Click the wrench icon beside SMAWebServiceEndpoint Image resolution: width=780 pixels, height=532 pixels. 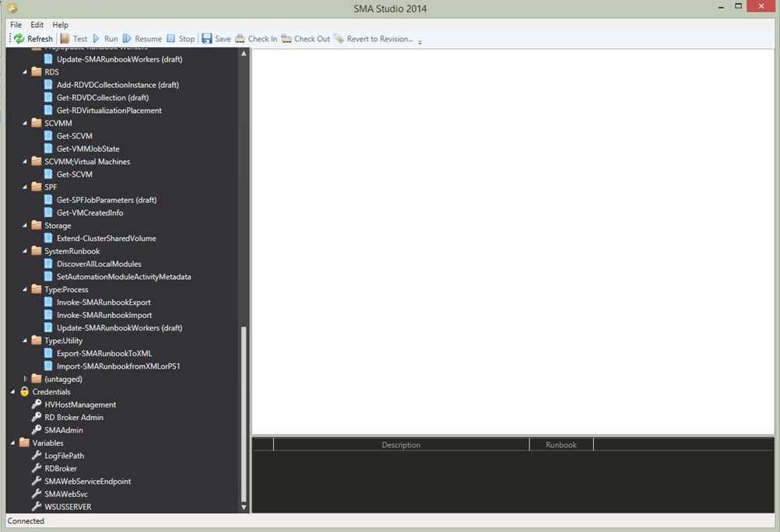coord(37,481)
